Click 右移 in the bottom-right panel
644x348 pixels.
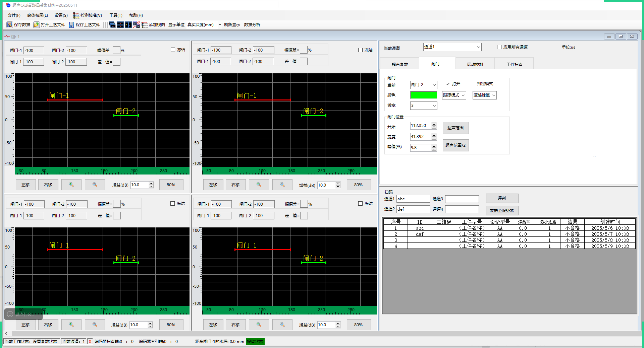[x=235, y=325]
